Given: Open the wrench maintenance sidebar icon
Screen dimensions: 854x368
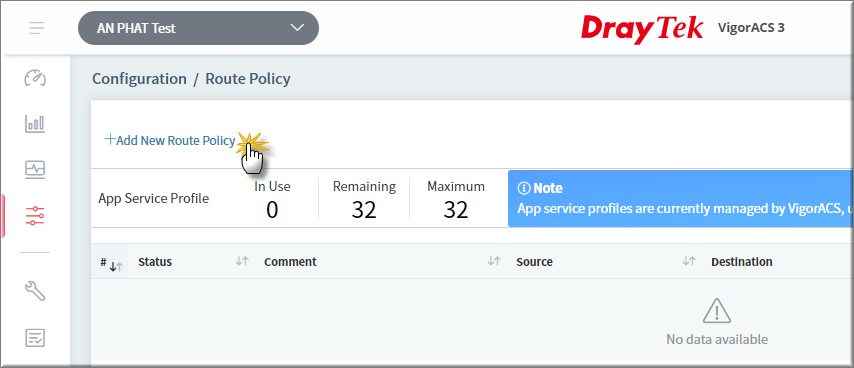Looking at the screenshot, I should pos(35,291).
